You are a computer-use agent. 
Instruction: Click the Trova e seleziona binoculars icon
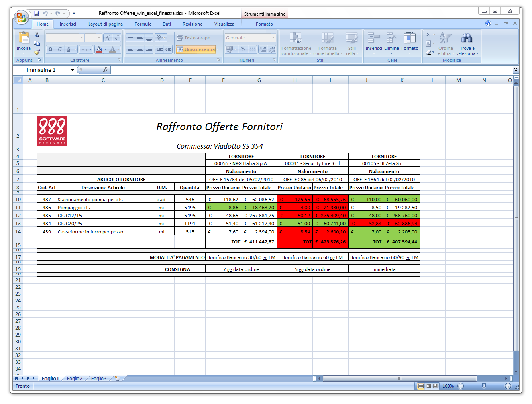tap(467, 38)
